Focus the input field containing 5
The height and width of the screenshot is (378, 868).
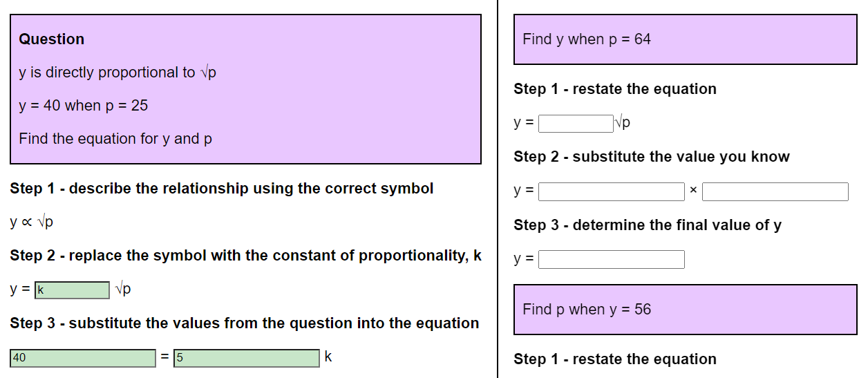pos(246,358)
